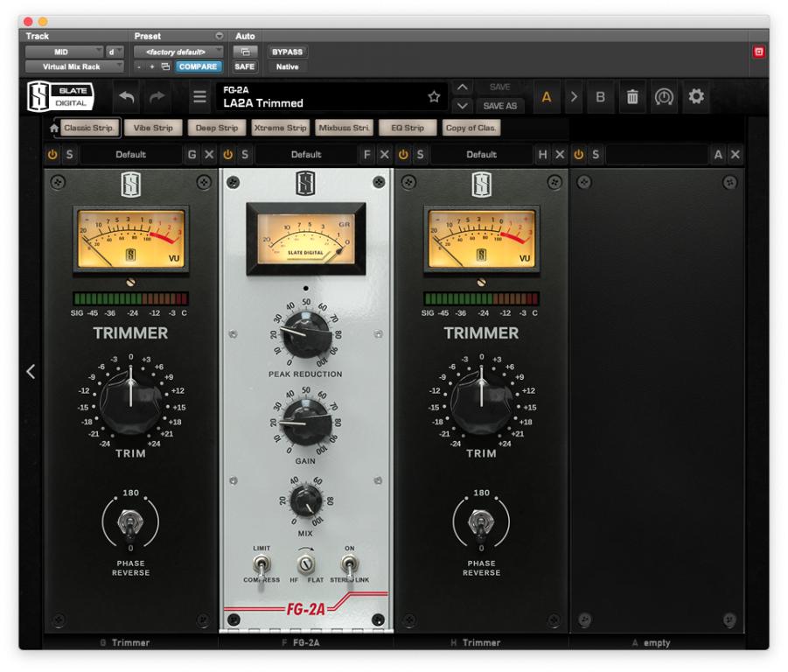Open the preset browser hamburger menu
This screenshot has width=788, height=672.
point(199,96)
